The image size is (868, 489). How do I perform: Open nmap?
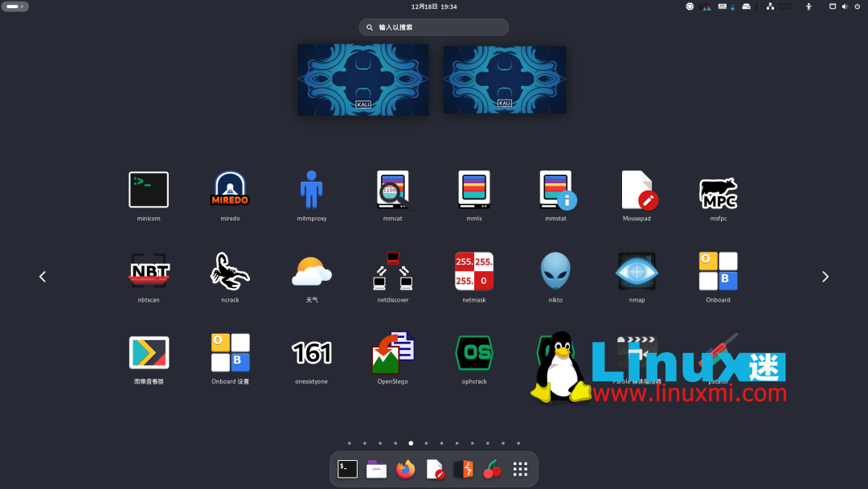[x=637, y=271]
